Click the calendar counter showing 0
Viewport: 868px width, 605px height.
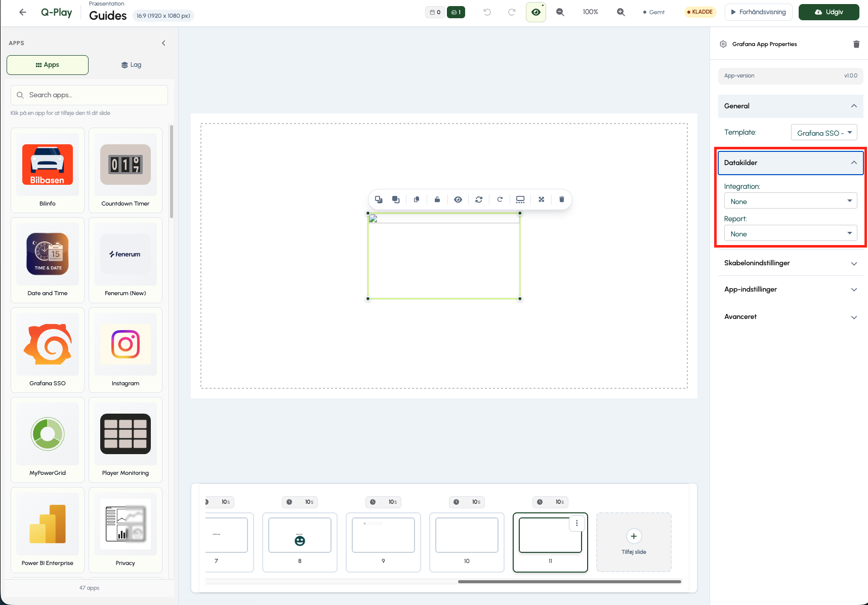[435, 12]
